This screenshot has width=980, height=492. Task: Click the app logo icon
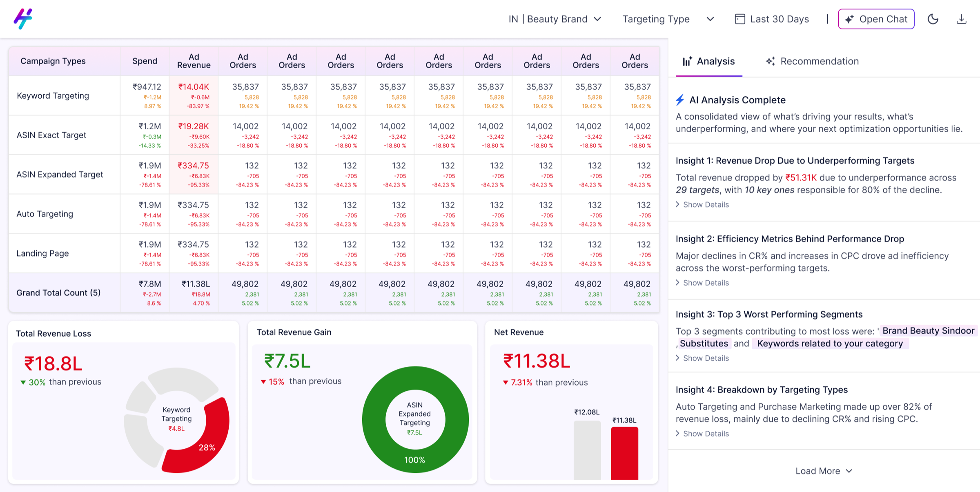coord(23,19)
